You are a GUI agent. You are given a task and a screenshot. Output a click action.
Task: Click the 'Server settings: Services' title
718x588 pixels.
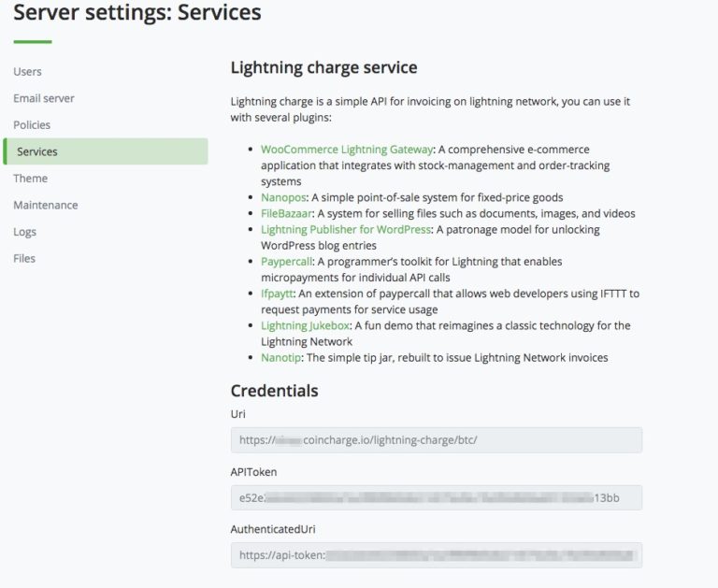click(137, 12)
